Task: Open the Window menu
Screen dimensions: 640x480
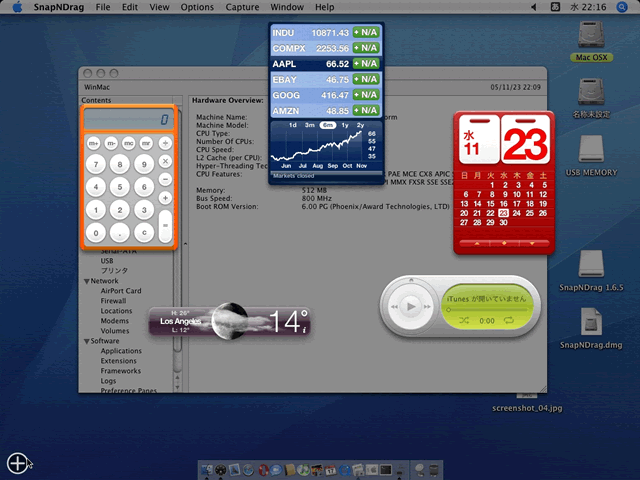Action: pyautogui.click(x=287, y=7)
